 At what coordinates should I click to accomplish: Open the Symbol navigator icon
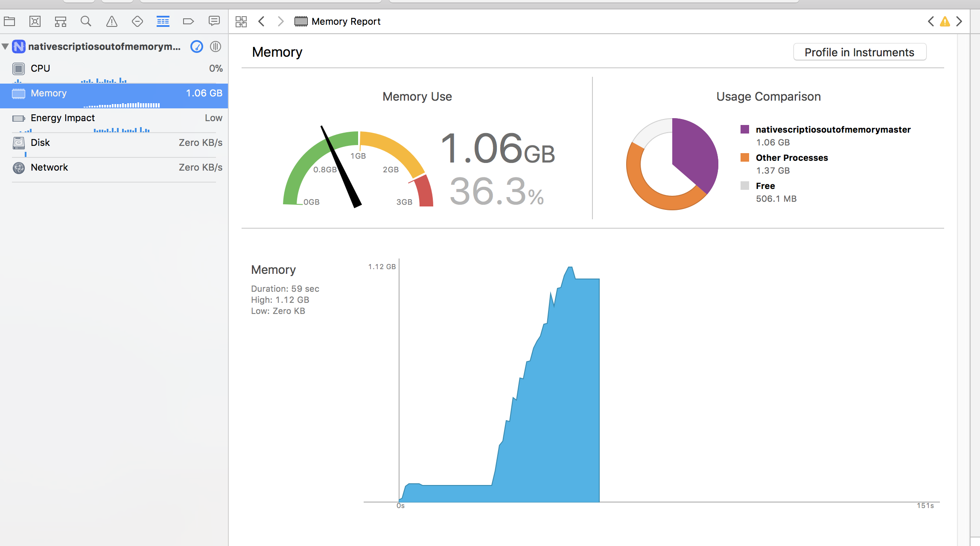click(x=61, y=21)
